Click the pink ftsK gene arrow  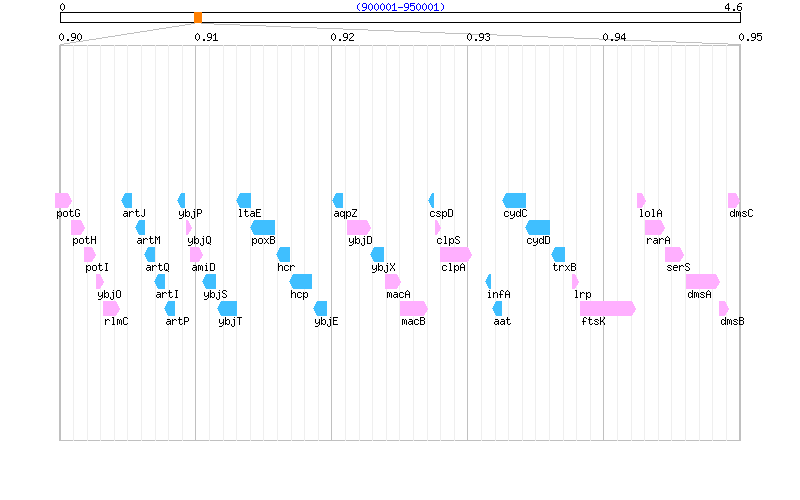(x=607, y=308)
